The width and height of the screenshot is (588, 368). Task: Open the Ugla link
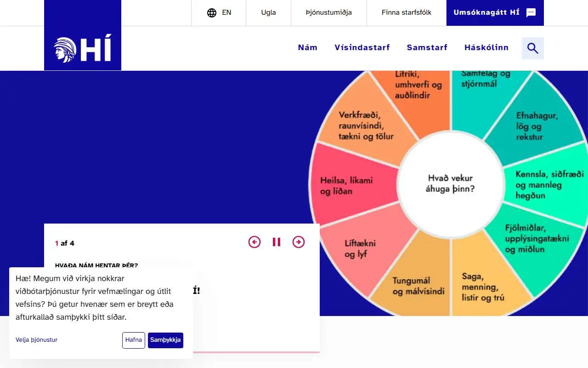269,13
